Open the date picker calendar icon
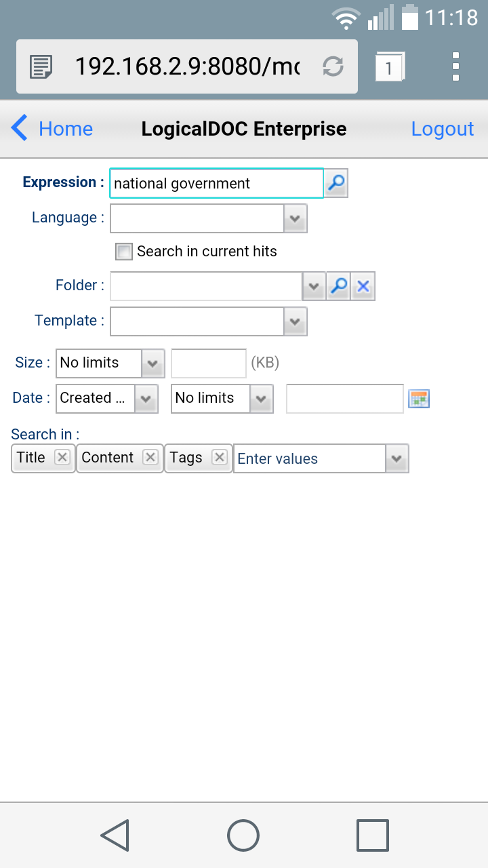 coord(419,399)
